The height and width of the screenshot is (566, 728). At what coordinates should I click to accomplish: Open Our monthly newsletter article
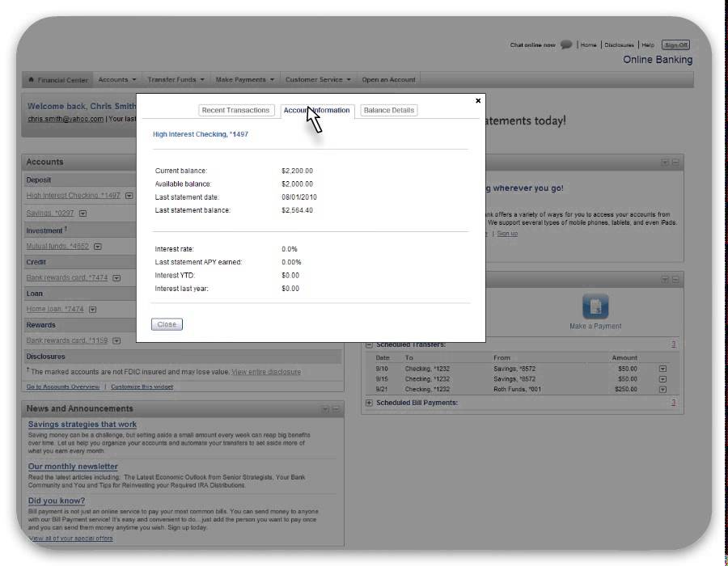[x=73, y=467]
